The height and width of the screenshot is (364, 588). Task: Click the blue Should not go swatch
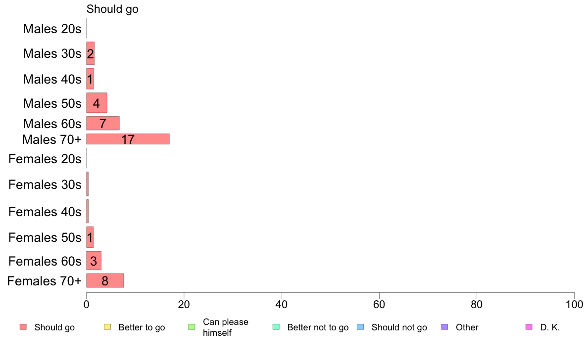[x=360, y=327]
